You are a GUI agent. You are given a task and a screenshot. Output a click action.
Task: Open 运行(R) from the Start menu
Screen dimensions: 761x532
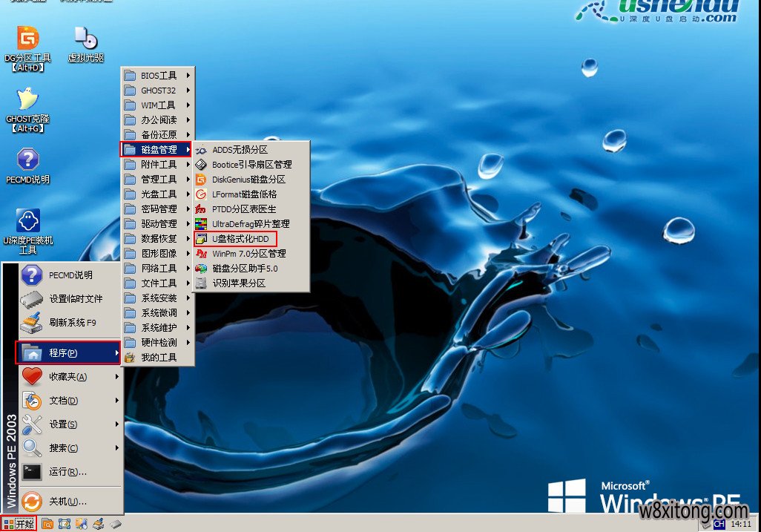tap(67, 472)
